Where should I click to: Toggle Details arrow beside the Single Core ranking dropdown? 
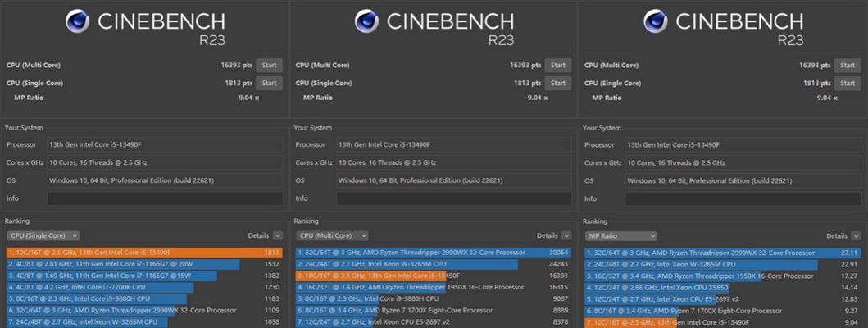pos(277,235)
